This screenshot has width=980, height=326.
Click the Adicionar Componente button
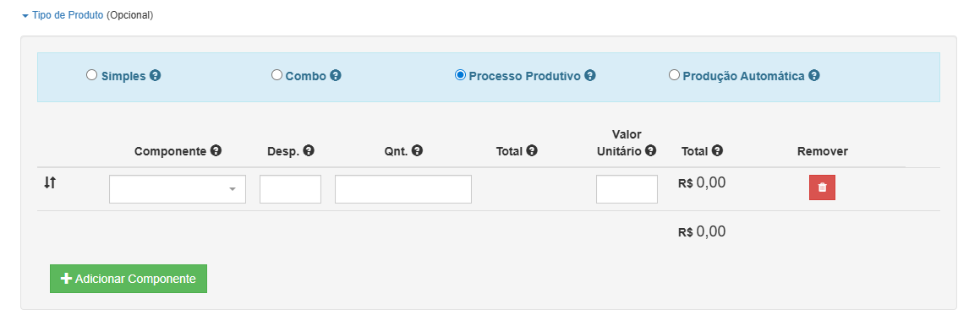tap(129, 279)
